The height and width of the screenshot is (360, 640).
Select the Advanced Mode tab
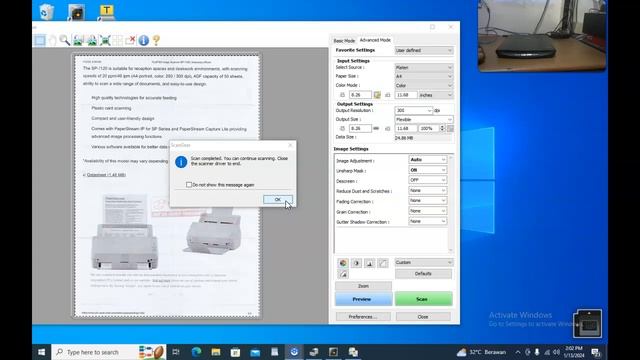pos(375,40)
